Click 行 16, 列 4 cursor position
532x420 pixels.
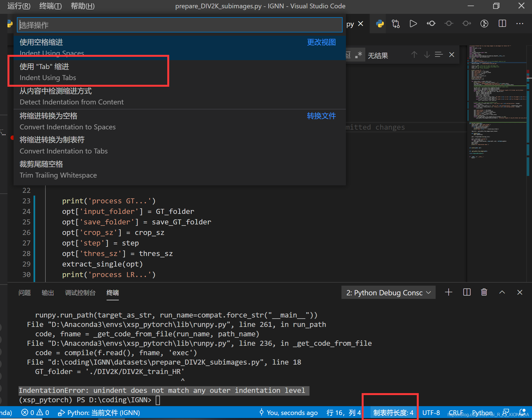point(344,413)
